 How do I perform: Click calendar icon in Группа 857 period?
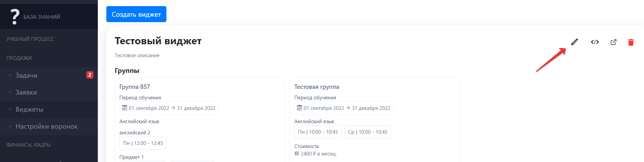coord(125,108)
